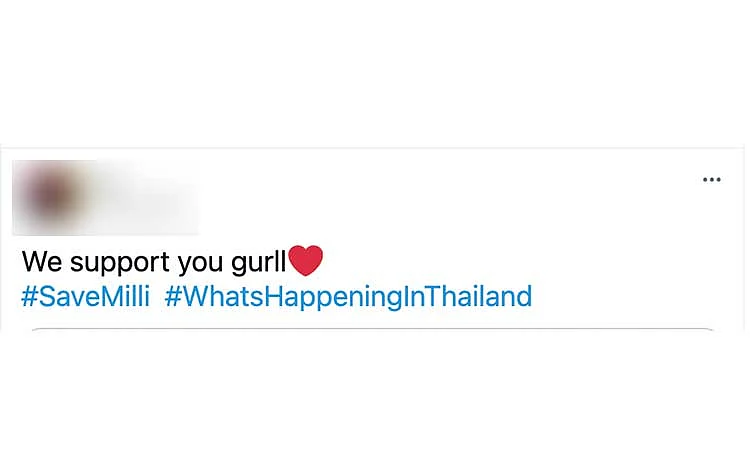The image size is (750, 476).
Task: View the tweet author's profile picture
Action: point(51,196)
